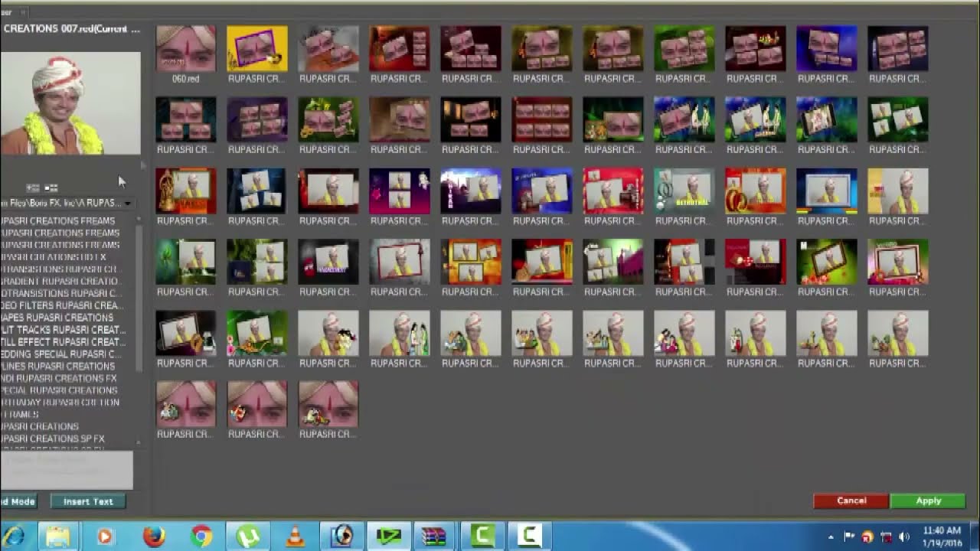Open VLC media player taskbar icon
This screenshot has width=980, height=551.
click(x=295, y=536)
